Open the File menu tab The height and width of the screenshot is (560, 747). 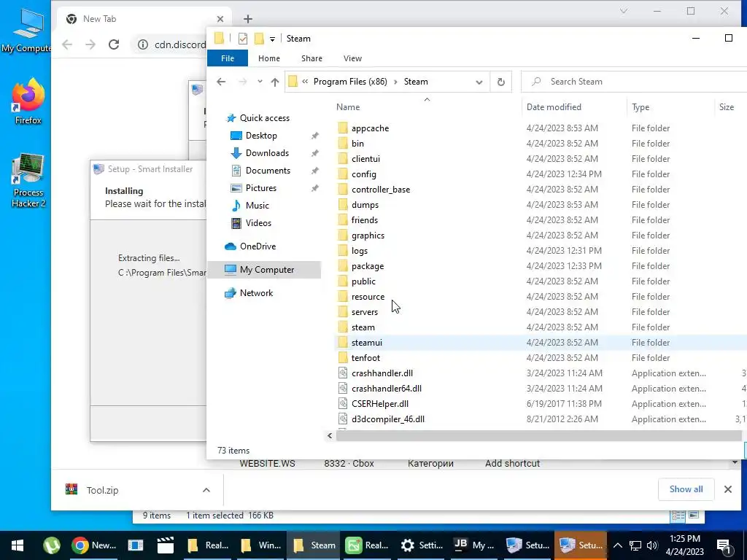coord(228,58)
